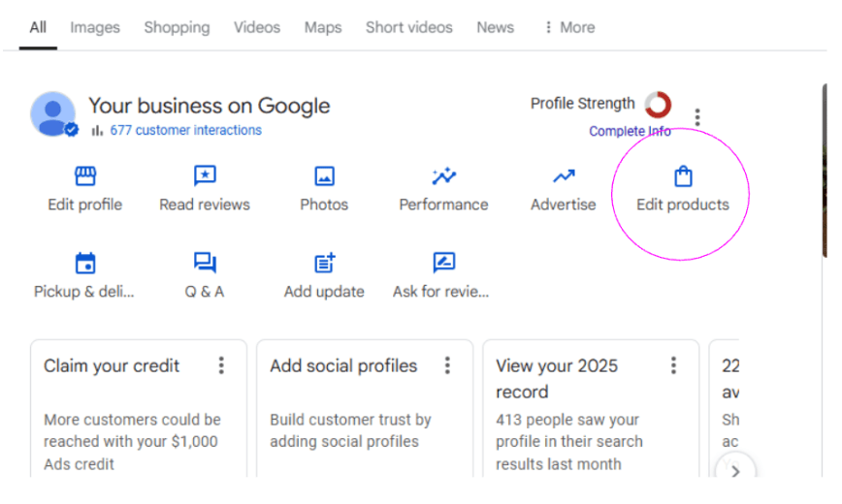Show next cards with the right arrow
The image size is (842, 504).
click(735, 471)
